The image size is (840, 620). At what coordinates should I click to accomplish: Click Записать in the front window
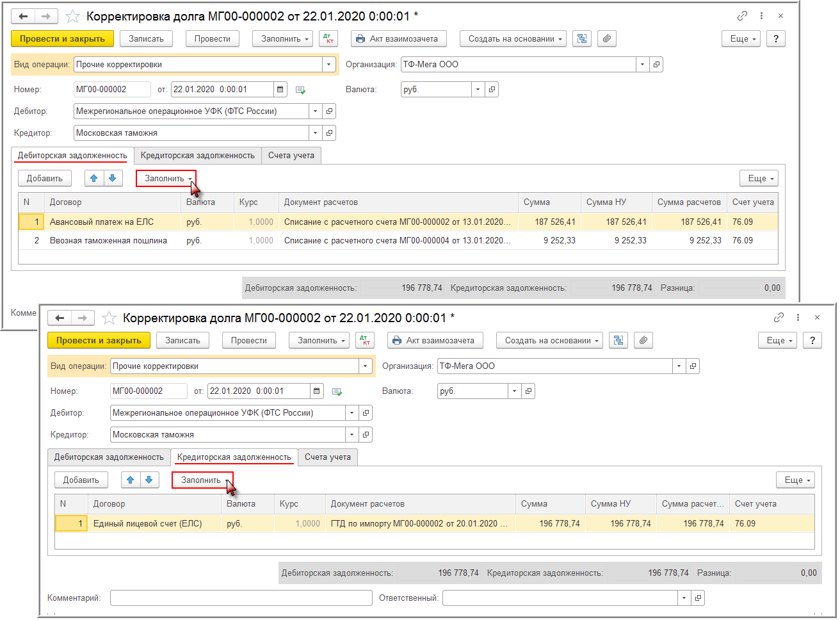183,341
